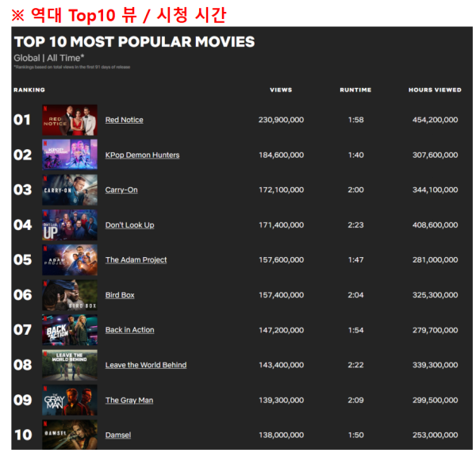Select the views value 184,600,000

281,155
